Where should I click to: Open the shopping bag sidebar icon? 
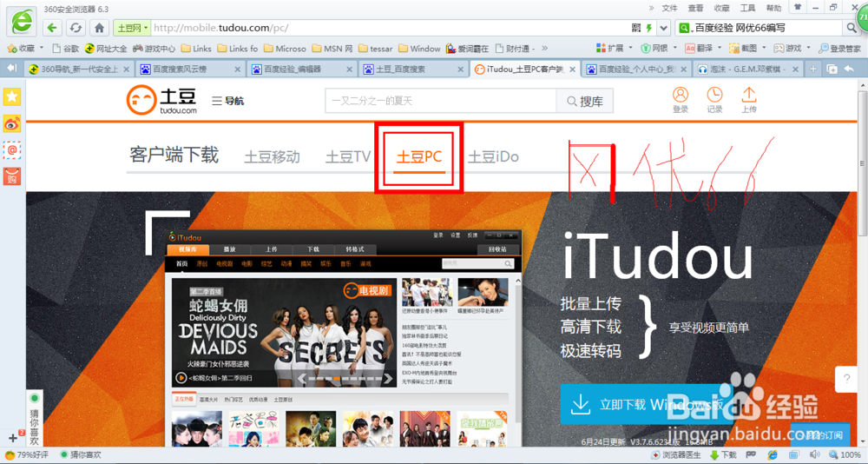click(12, 176)
